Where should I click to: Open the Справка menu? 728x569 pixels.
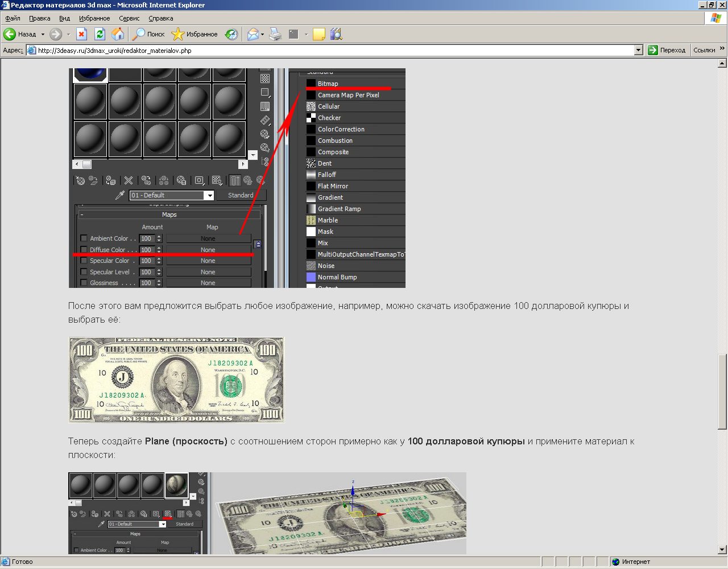pyautogui.click(x=161, y=18)
